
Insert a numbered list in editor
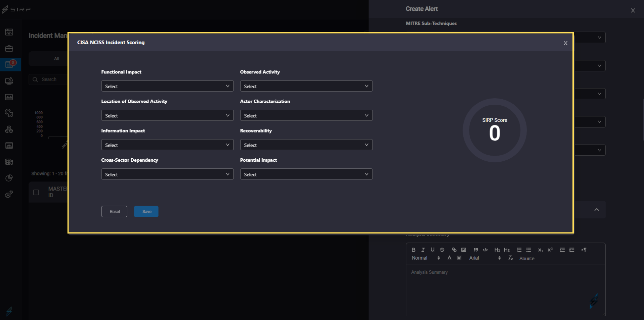(519, 250)
